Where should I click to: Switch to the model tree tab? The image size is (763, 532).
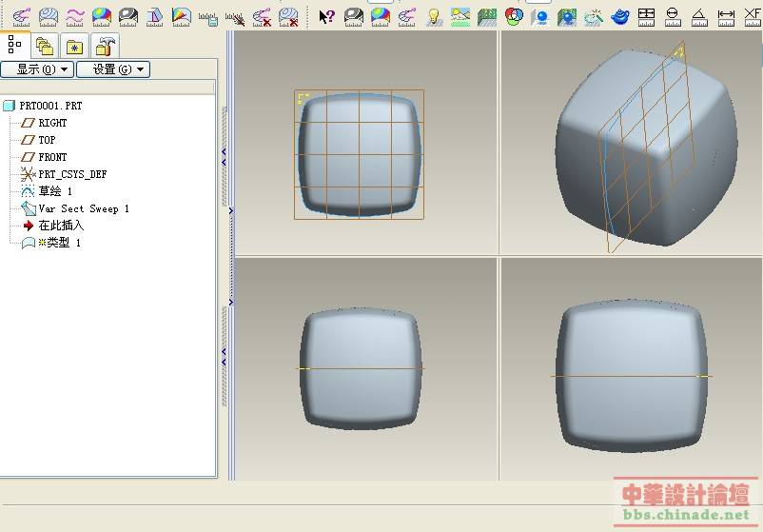[15, 45]
